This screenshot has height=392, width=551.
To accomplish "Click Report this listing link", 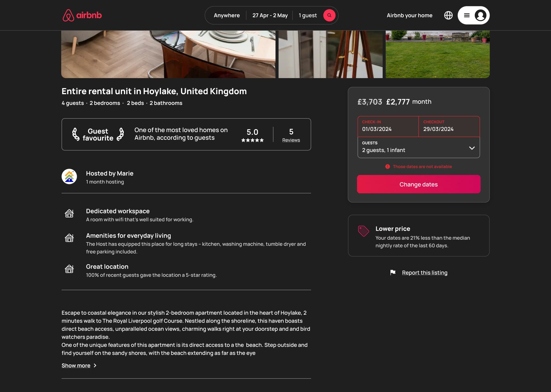I will (424, 273).
